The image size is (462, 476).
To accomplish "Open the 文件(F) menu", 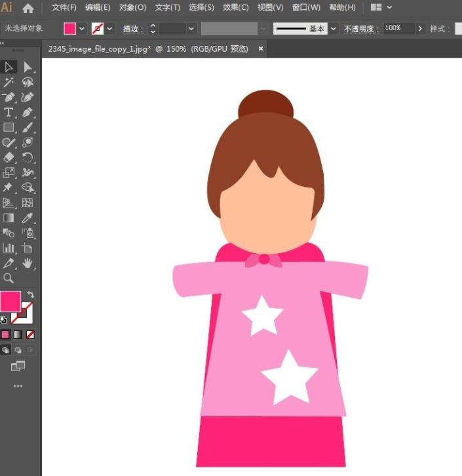I will point(64,8).
